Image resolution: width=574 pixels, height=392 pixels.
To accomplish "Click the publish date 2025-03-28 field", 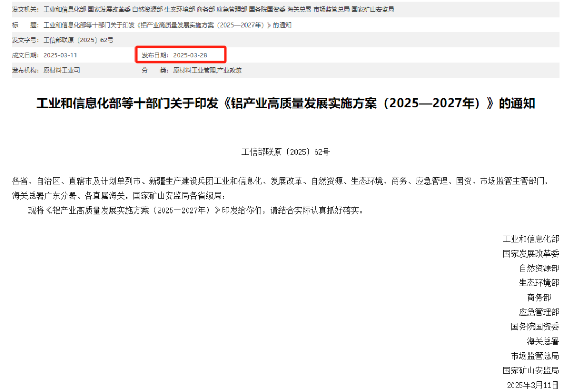I will point(174,55).
